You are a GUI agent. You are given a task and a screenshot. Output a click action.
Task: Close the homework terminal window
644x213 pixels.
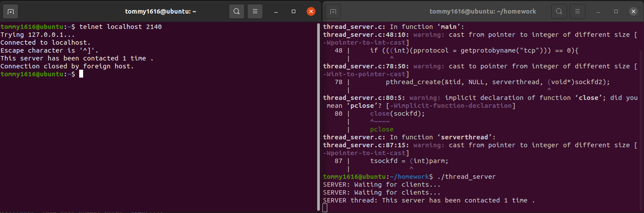pos(633,11)
